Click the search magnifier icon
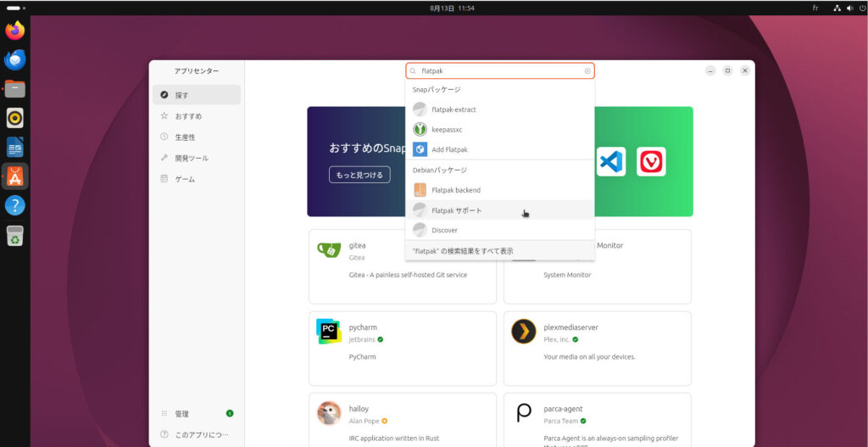The height and width of the screenshot is (447, 868). coord(413,71)
